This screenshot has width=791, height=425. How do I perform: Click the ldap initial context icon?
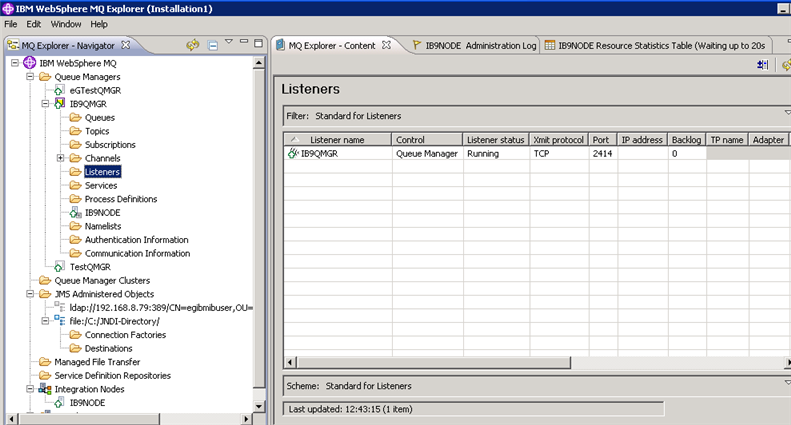(60, 307)
